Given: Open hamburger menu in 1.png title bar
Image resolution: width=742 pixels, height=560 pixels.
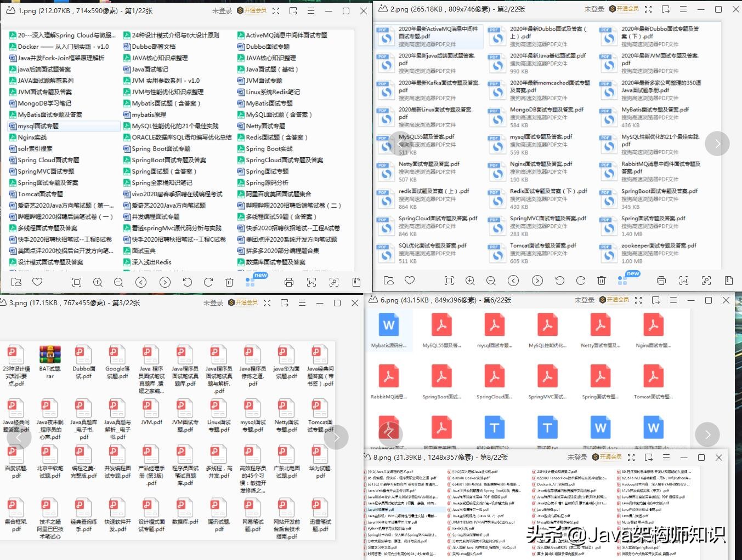Looking at the screenshot, I should point(311,10).
